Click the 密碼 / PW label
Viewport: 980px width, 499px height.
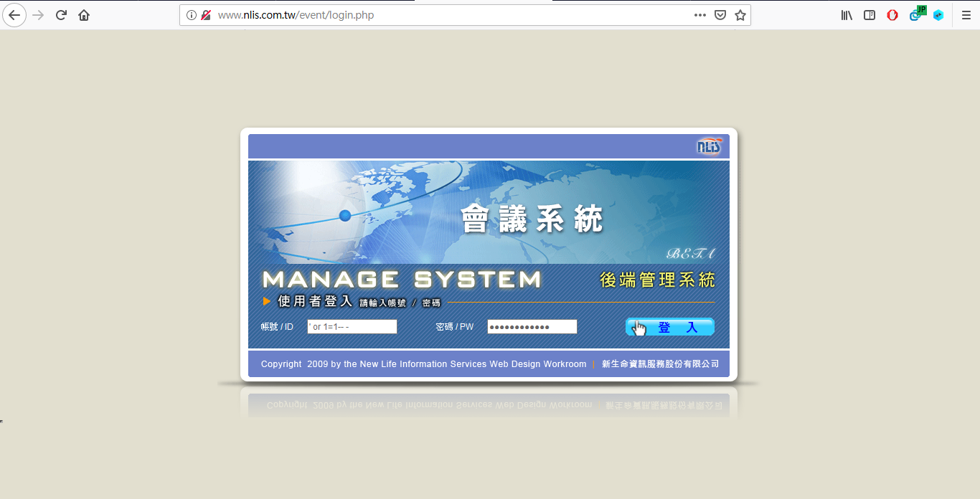455,327
